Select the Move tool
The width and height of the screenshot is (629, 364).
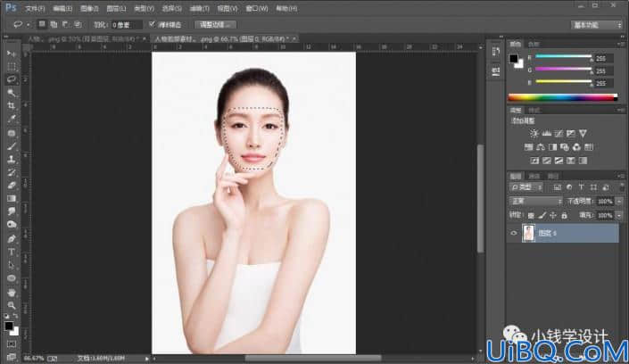(x=12, y=54)
